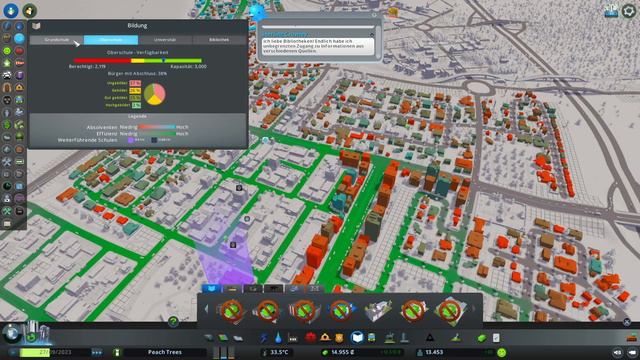
Task: Select the last locked building thumbnail
Action: click(450, 311)
